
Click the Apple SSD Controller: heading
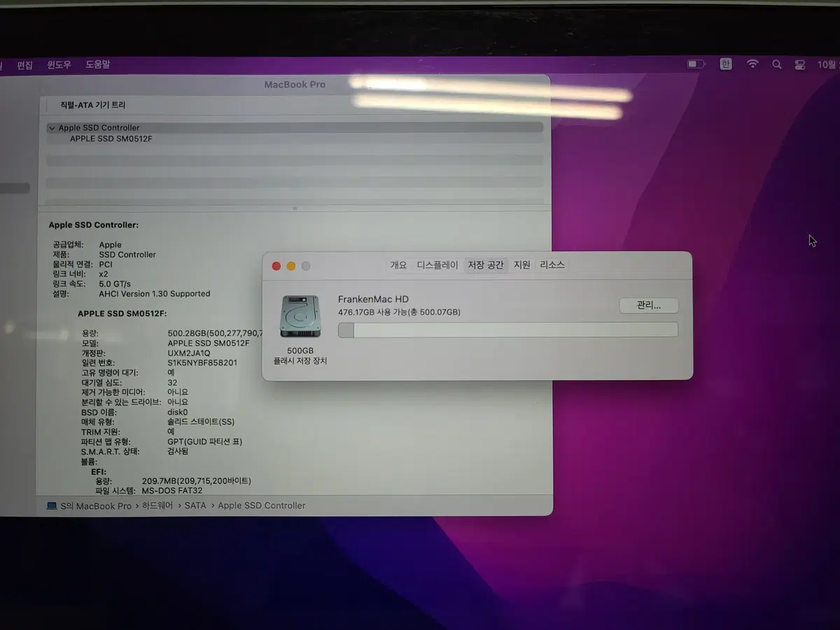pyautogui.click(x=94, y=225)
